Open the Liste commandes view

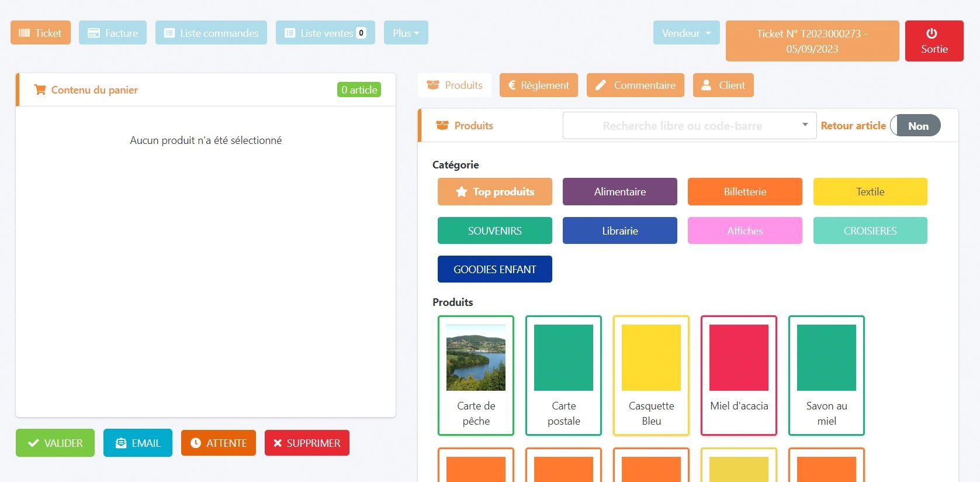click(x=211, y=33)
